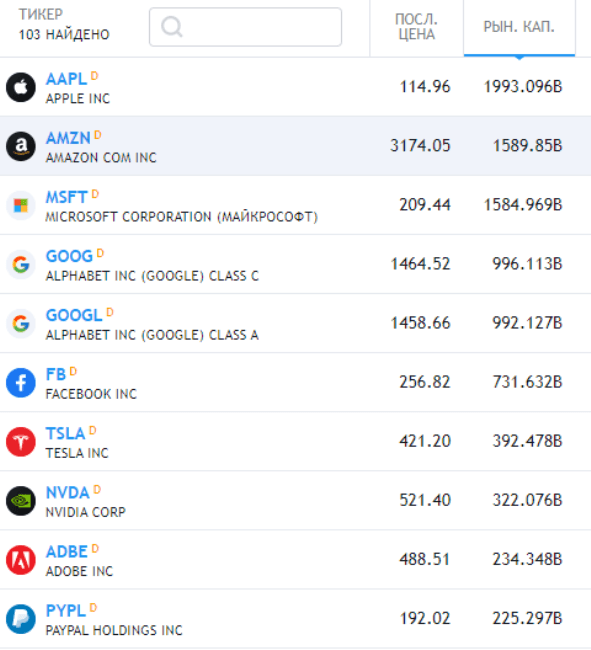Click the PayPal logo icon
This screenshot has width=591, height=650.
[21, 619]
